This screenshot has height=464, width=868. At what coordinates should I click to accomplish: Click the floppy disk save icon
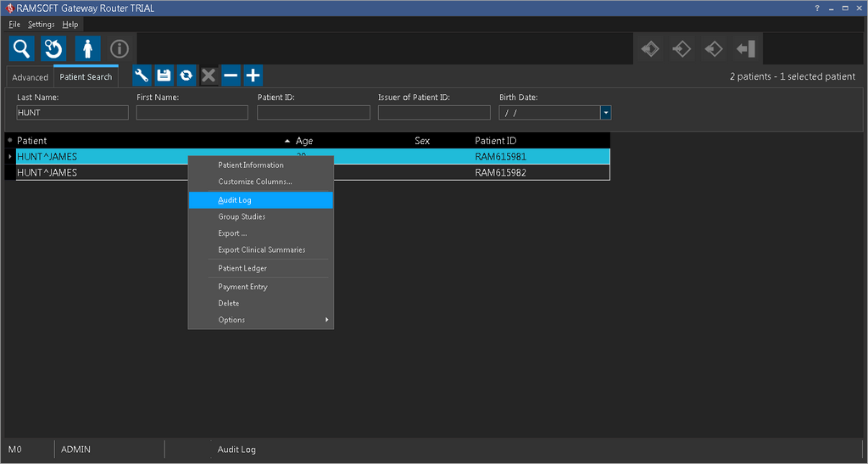(x=164, y=75)
